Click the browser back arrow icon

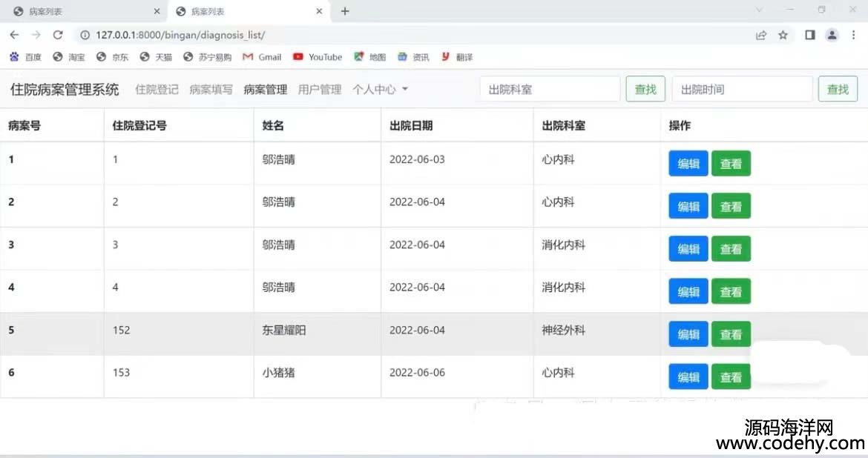click(x=14, y=35)
